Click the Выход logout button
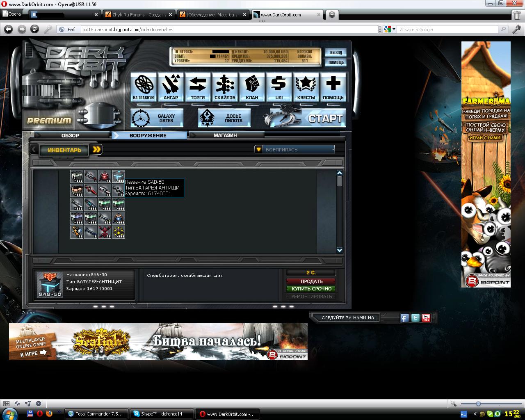 pos(336,52)
